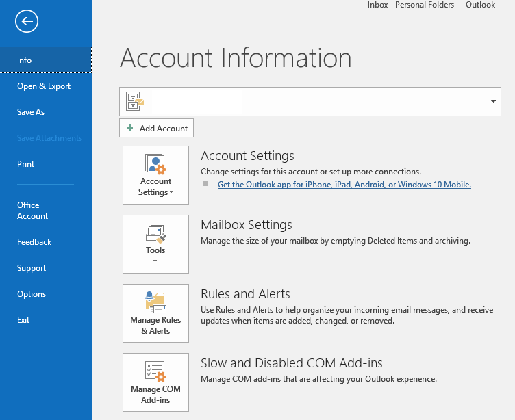Select the Info menu item
Viewport: 515px width, 420px height.
[x=46, y=60]
